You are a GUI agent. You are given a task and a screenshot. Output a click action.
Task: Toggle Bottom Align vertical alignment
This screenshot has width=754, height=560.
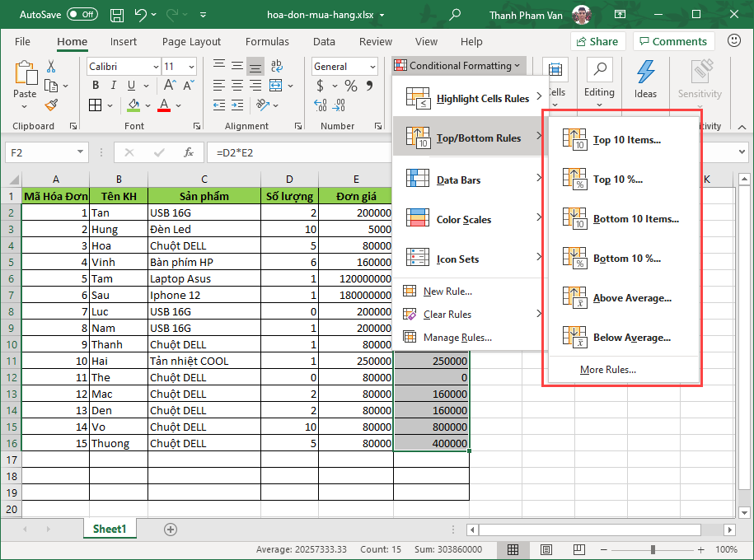255,67
